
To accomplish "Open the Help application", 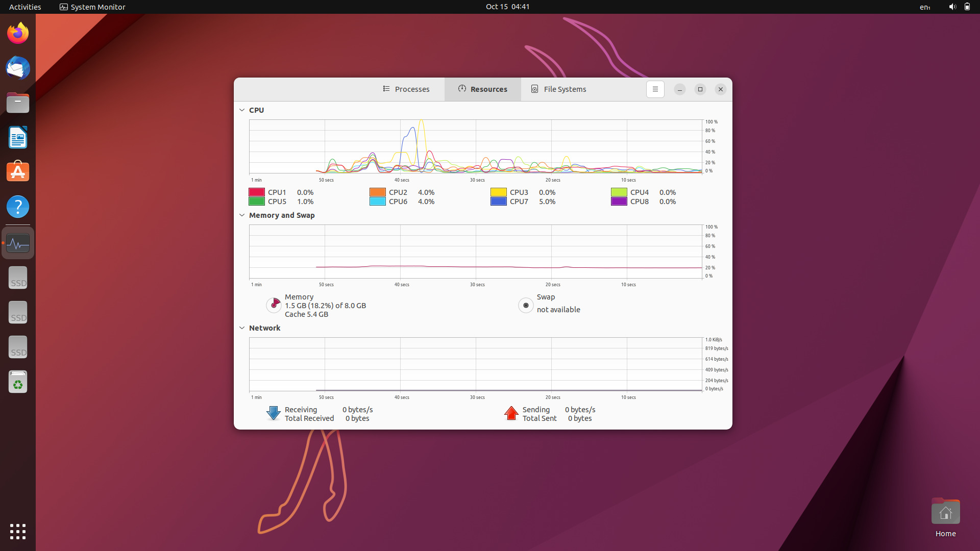I will [17, 207].
